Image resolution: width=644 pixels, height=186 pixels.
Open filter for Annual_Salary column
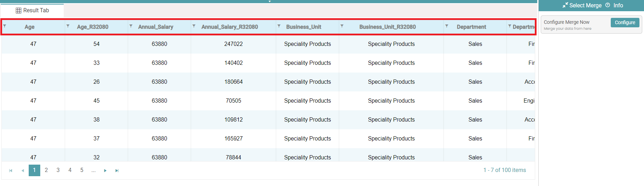[x=131, y=26]
